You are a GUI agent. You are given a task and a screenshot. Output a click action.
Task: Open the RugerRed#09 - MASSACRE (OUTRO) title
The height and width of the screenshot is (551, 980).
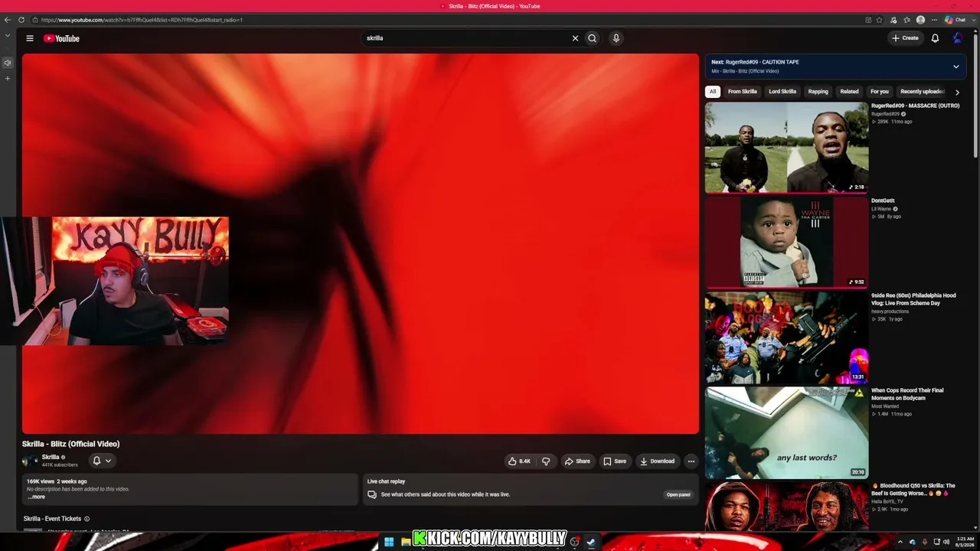coord(915,106)
